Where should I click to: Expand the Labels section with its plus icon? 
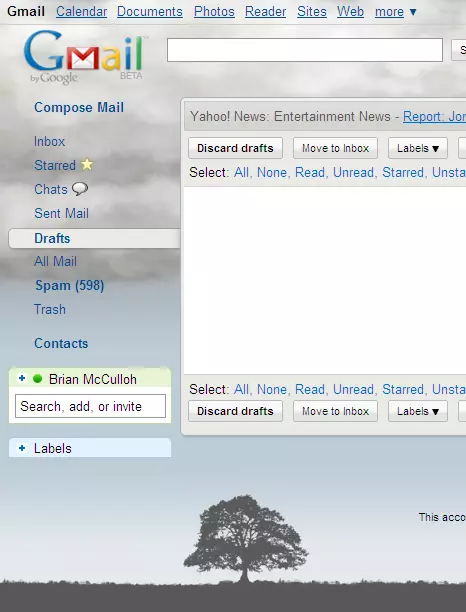22,448
